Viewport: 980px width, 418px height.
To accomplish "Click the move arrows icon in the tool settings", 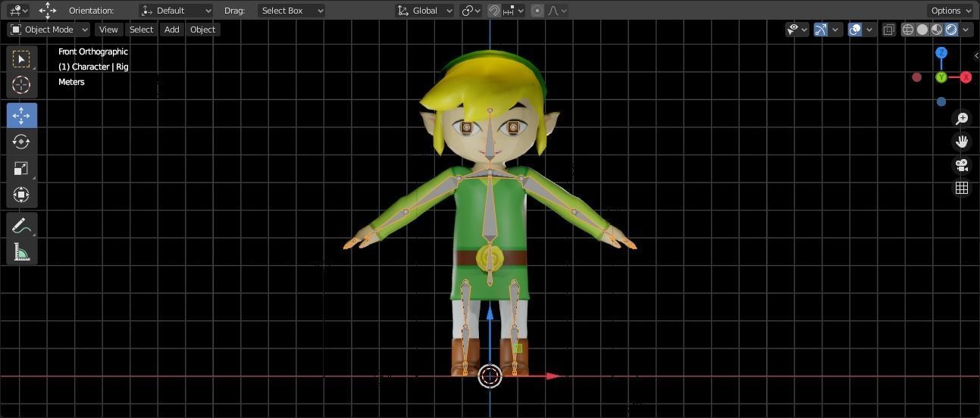I will point(48,10).
